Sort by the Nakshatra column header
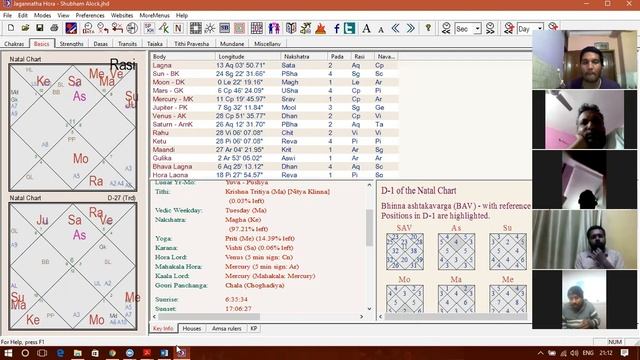Image resolution: width=640 pixels, height=360 pixels. 304,57
